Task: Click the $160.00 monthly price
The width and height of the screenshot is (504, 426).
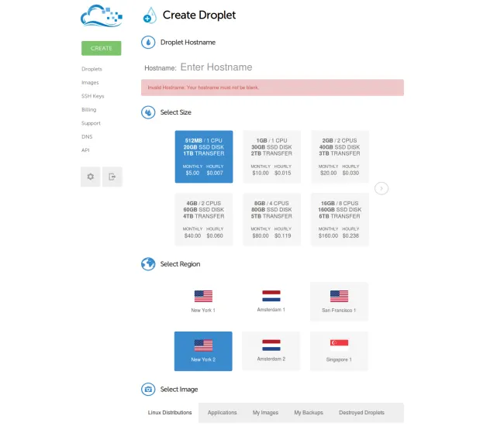Action: pos(328,235)
